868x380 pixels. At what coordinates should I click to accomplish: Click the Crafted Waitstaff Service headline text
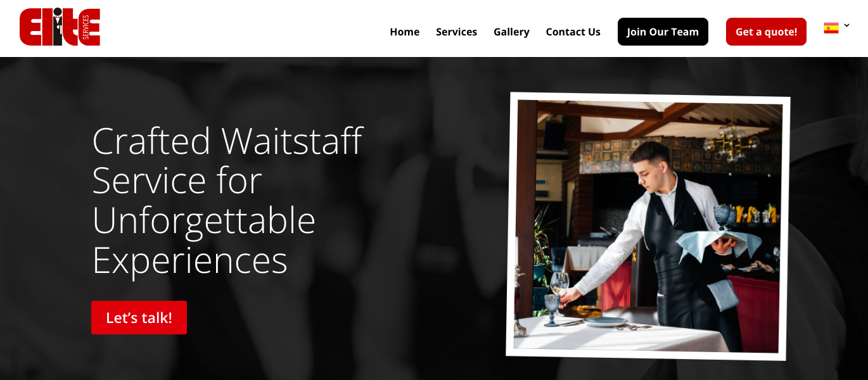pyautogui.click(x=227, y=200)
